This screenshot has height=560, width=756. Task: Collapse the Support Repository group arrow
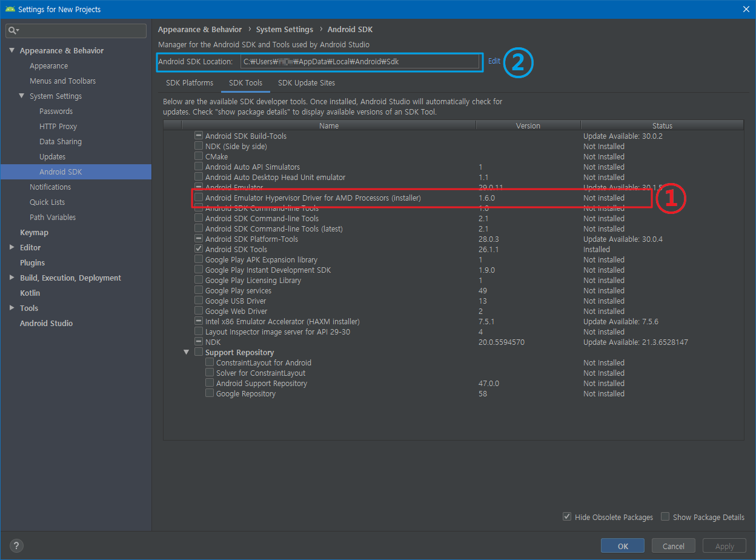(x=187, y=352)
